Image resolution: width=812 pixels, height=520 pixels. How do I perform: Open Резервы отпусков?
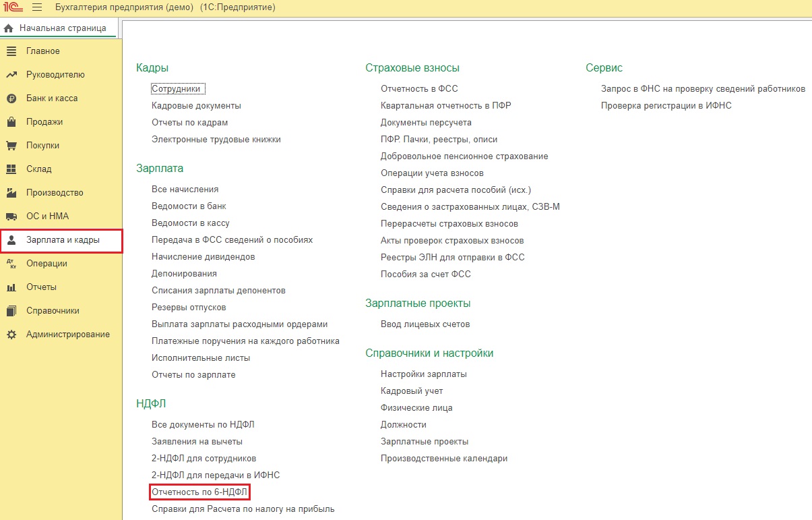pyautogui.click(x=189, y=308)
